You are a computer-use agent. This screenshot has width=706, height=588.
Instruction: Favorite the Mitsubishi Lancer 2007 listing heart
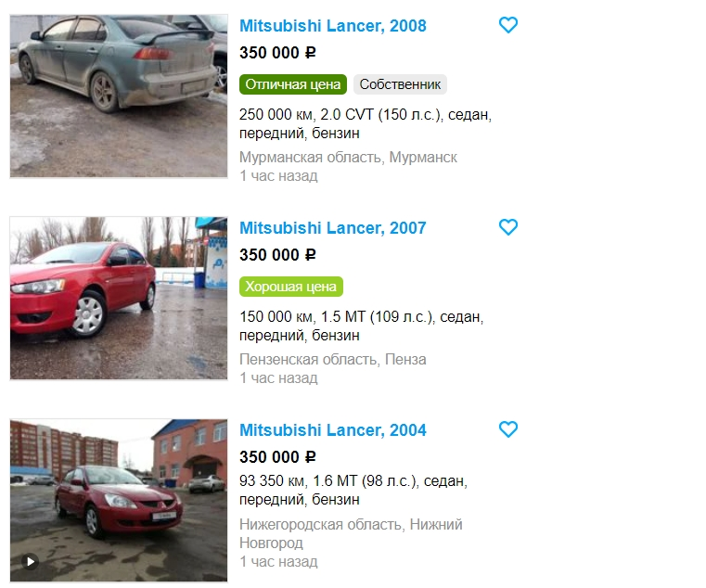click(508, 227)
